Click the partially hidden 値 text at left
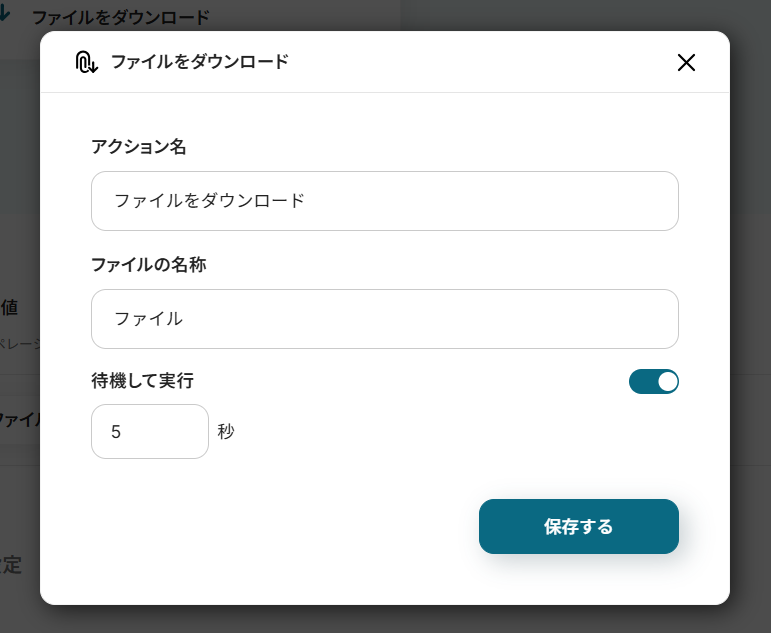 [10, 307]
